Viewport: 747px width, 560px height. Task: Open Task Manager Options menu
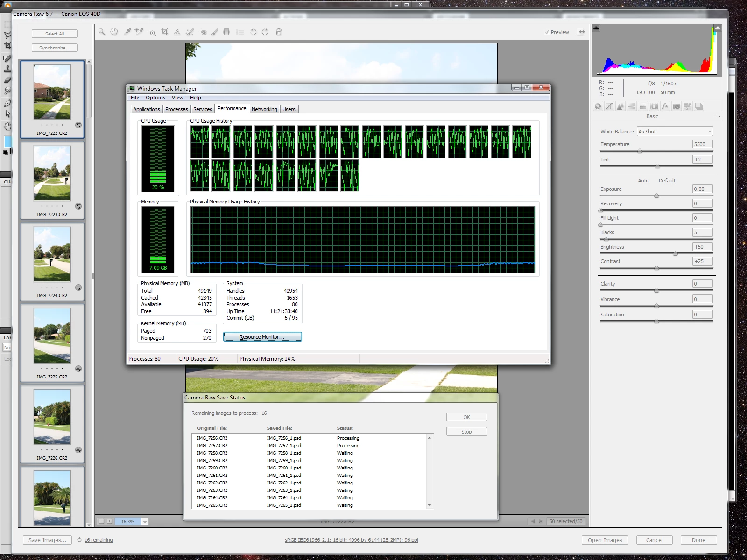tap(155, 98)
